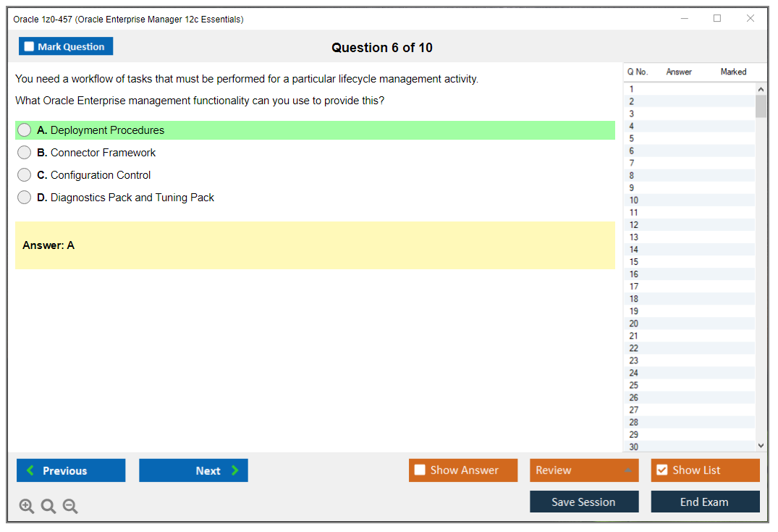Open the Review dropdown

point(584,470)
